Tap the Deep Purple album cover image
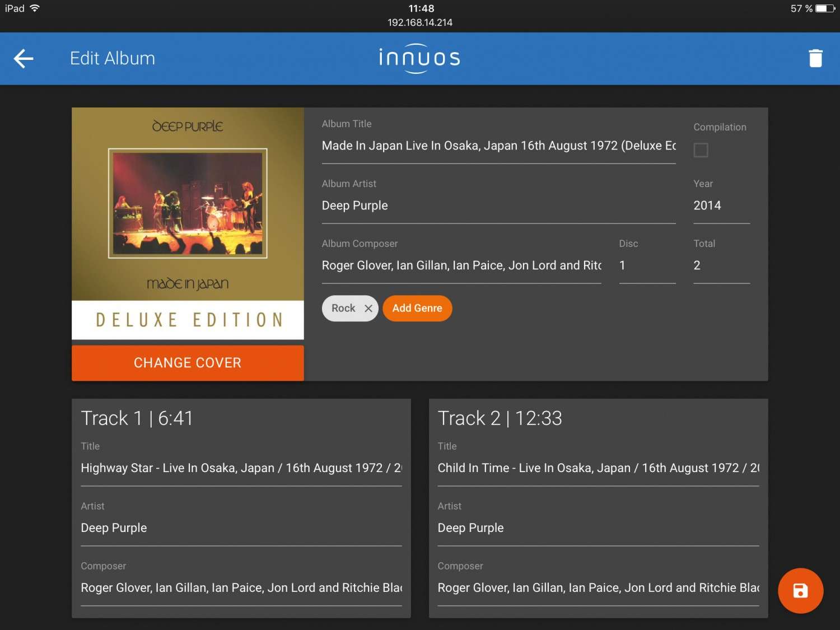 [x=188, y=223]
